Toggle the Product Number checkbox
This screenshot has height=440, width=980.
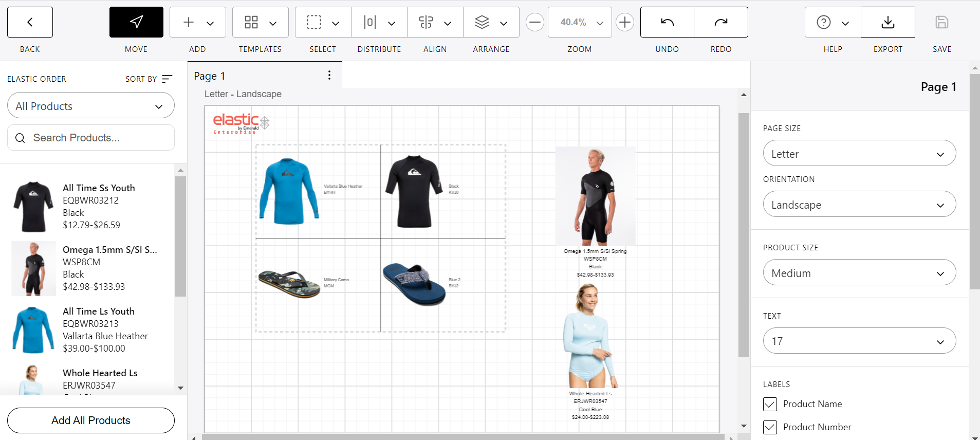click(x=770, y=427)
